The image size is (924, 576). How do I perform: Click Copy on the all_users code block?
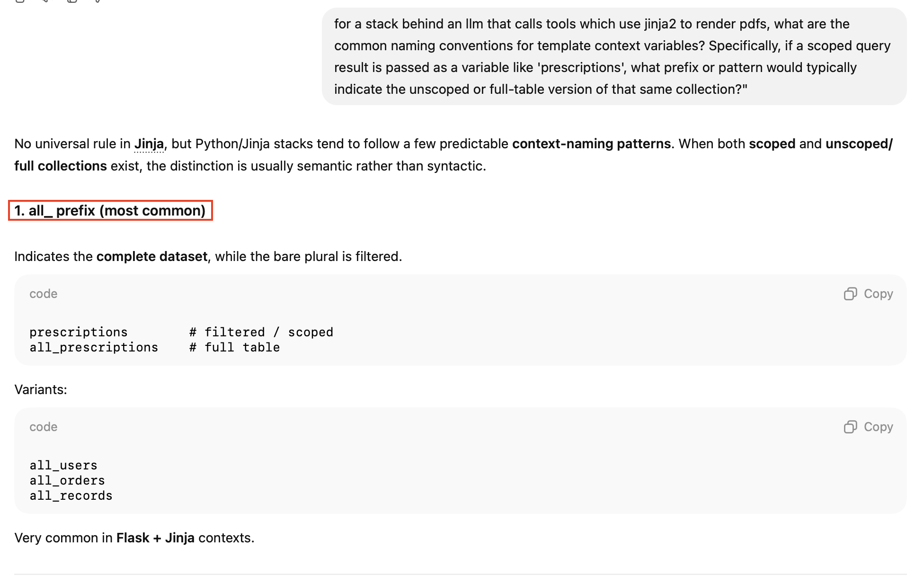point(878,427)
